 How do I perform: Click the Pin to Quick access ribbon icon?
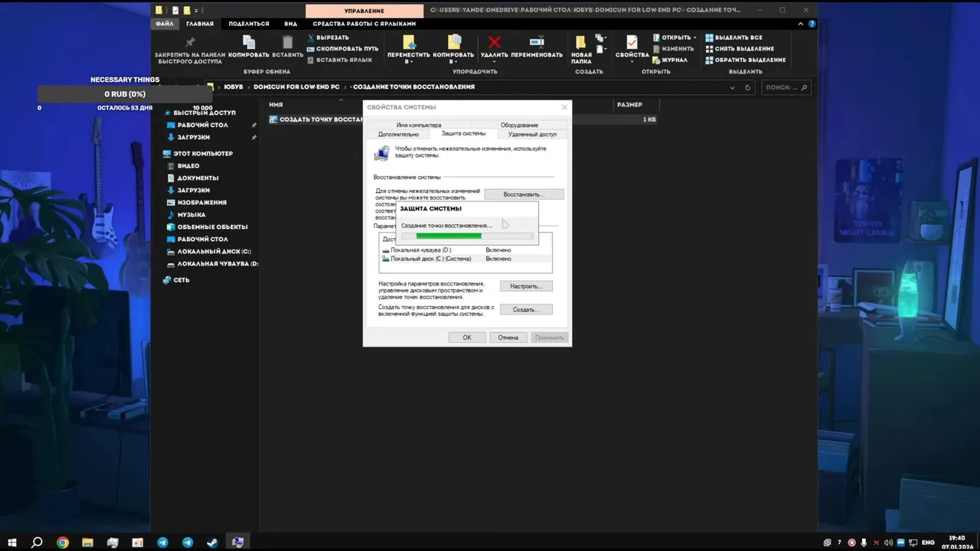[190, 43]
